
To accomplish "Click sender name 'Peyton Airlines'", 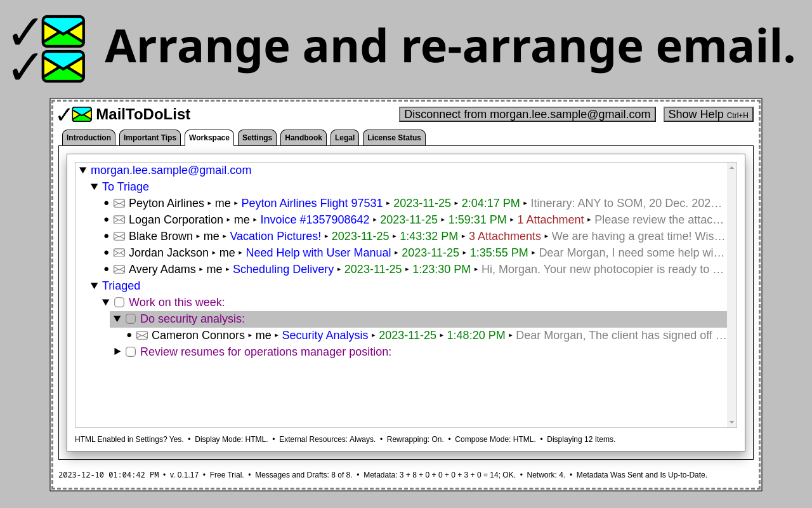I will (x=166, y=203).
